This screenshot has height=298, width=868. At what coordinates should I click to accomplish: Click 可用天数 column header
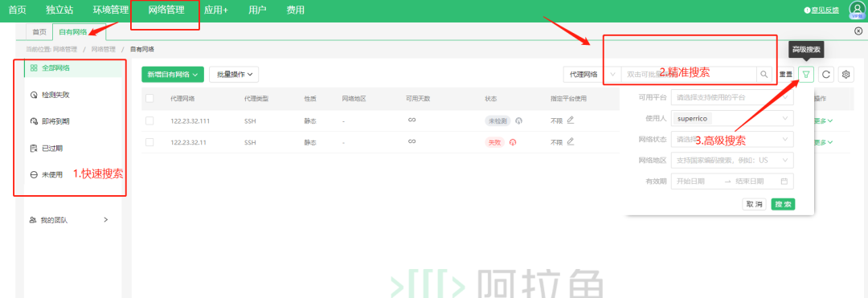(x=417, y=99)
